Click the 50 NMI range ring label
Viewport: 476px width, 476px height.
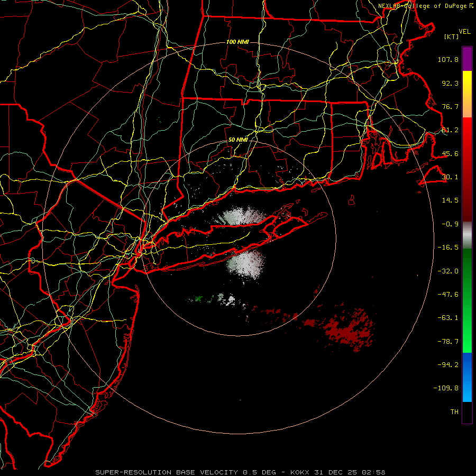coord(238,140)
